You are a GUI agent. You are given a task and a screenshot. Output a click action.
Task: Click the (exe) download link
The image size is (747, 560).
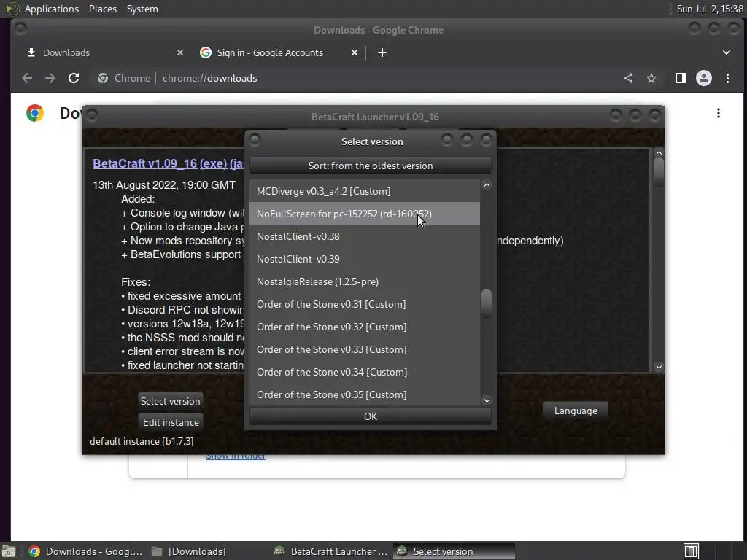point(213,163)
